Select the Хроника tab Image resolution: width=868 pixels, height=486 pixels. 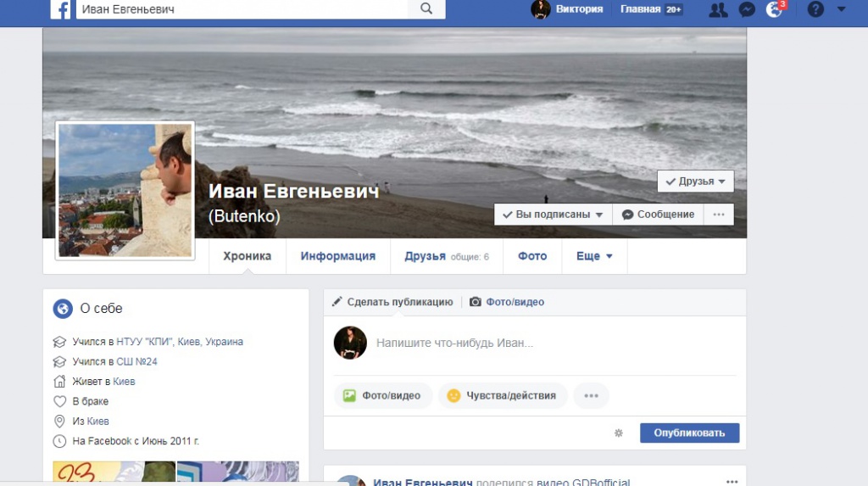click(x=247, y=256)
